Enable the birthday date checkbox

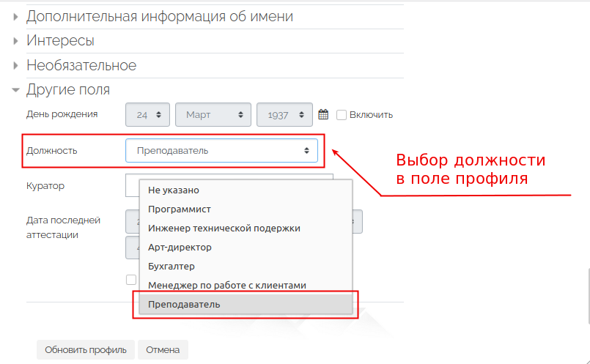pos(342,114)
